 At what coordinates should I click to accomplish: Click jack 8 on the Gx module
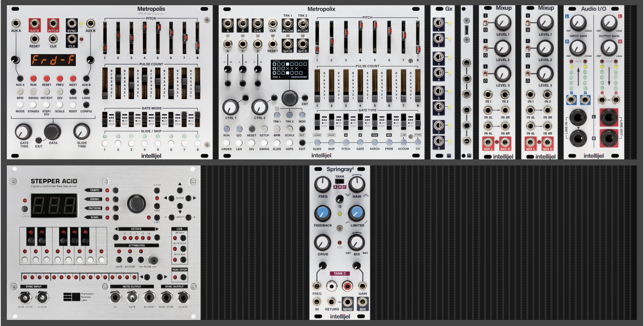(439, 140)
